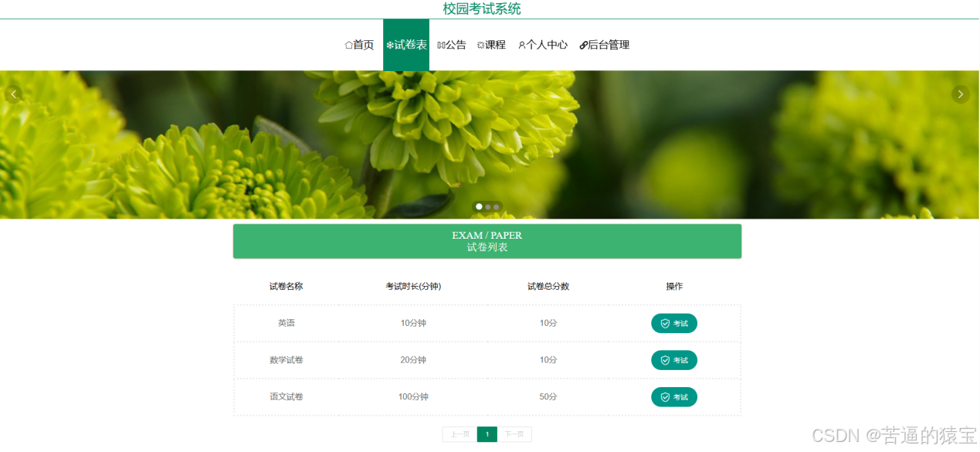
Task: Click the 100分钟 duration cell
Action: pos(413,397)
